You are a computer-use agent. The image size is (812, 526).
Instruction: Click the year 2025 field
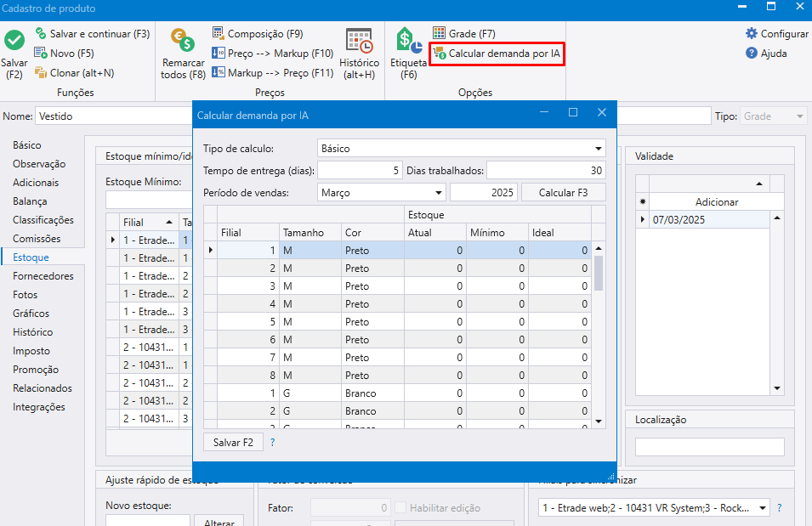coord(484,193)
